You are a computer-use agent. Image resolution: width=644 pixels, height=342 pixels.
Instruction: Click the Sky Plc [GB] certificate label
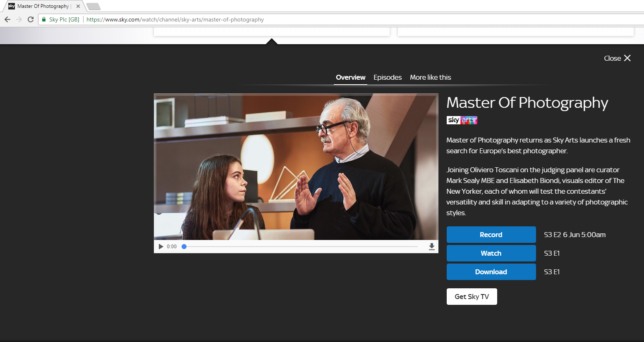click(x=64, y=19)
